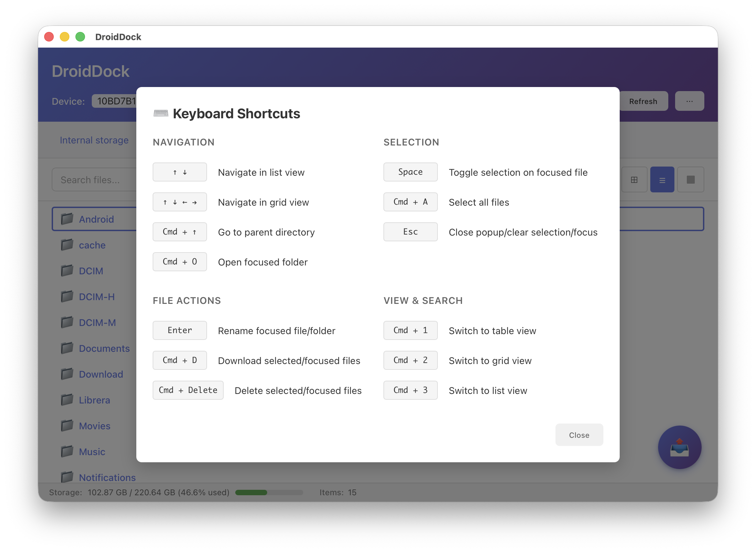Screen dimensions: 756x552
Task: Click the storage usage progress bar
Action: (269, 492)
